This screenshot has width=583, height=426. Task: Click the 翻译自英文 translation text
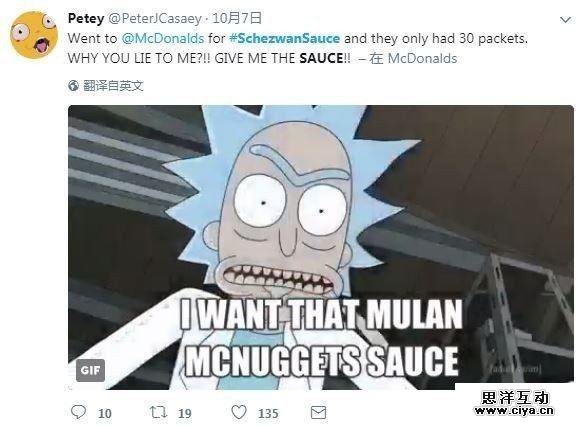click(113, 86)
